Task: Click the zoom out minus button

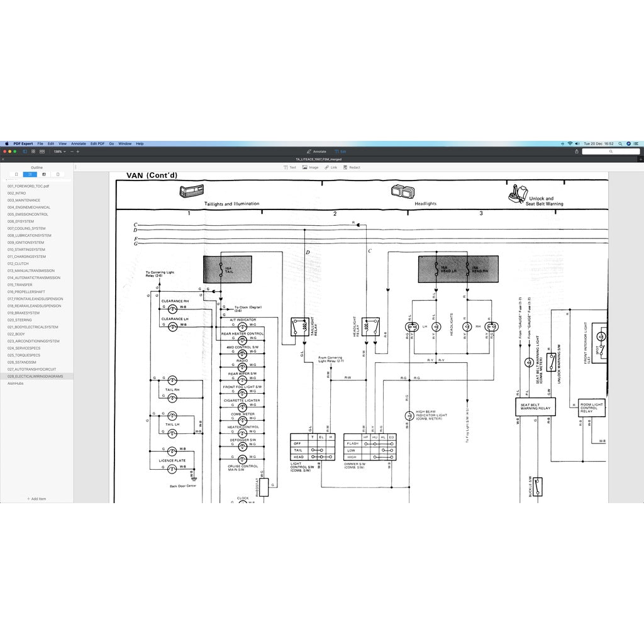Action: coord(71,152)
